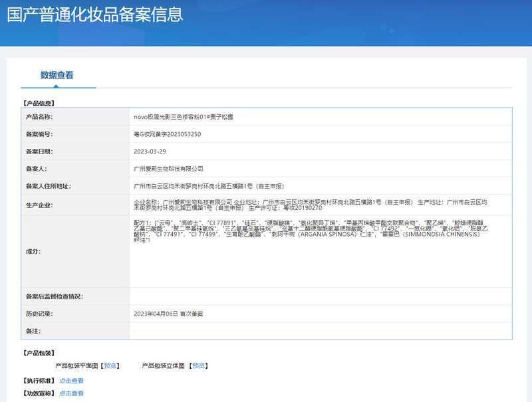Image resolution: width=532 pixels, height=402 pixels.
Task: Select filer name 广州爱莉生物科技有限公司 in 备案人 row
Action: coord(169,169)
